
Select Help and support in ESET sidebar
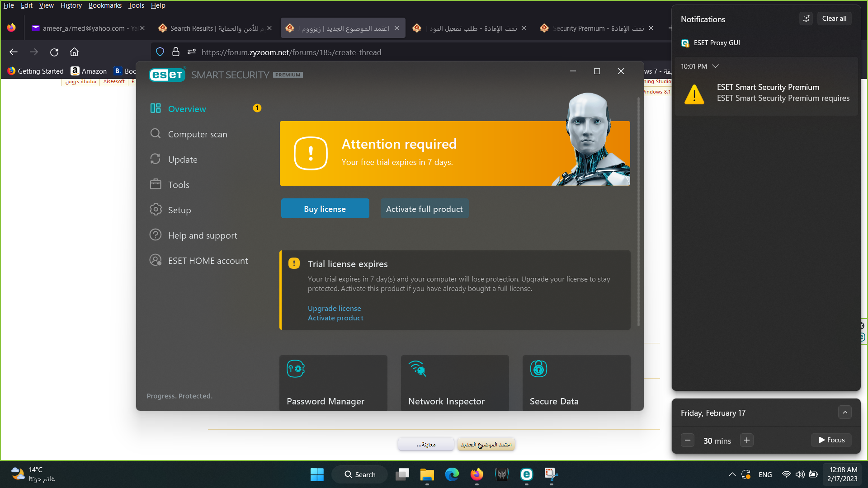[x=203, y=235]
